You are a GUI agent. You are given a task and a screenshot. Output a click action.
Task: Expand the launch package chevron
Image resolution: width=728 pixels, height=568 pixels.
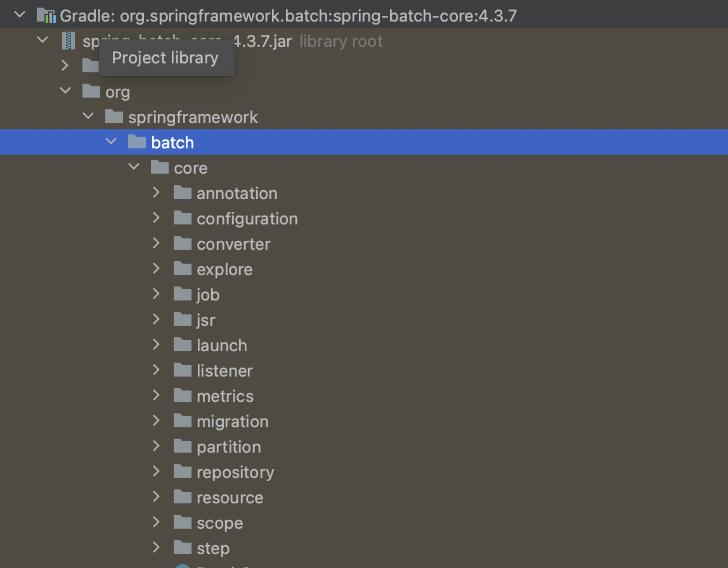156,344
